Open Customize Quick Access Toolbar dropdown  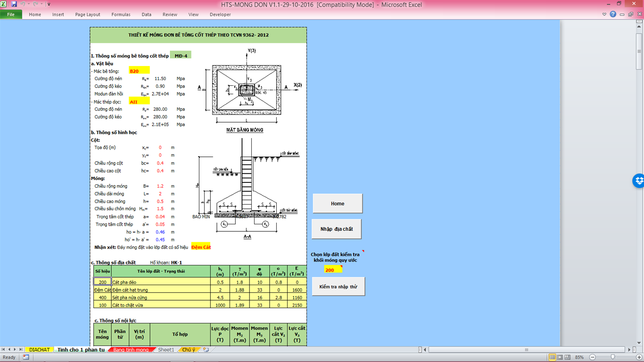[49, 4]
